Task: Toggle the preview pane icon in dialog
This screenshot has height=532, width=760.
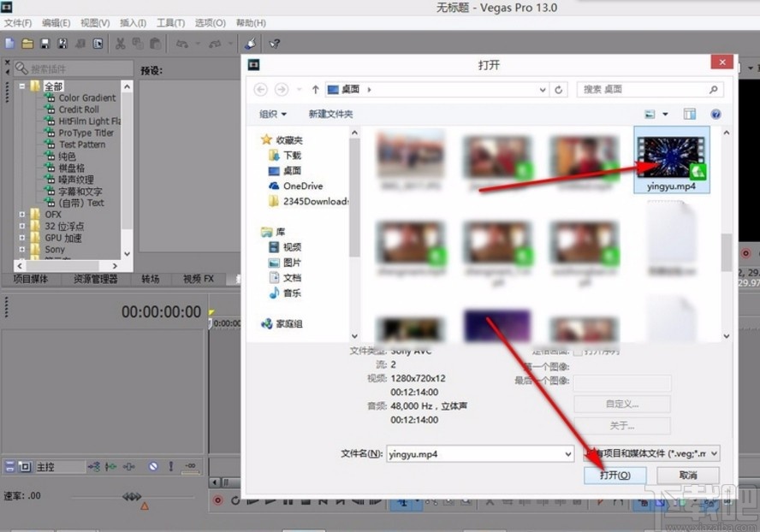Action: coord(689,115)
